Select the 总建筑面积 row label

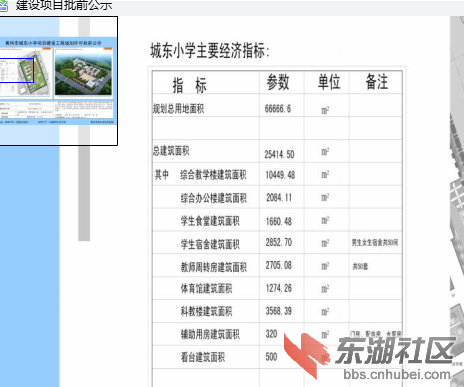(x=171, y=151)
